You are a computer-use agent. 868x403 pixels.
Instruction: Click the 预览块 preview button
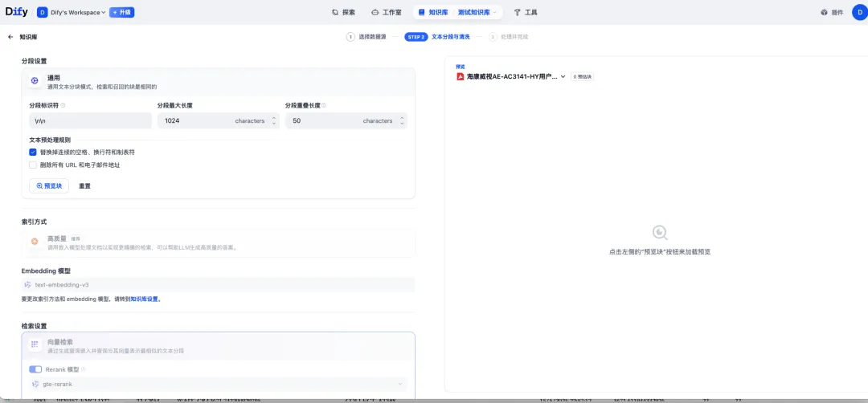pyautogui.click(x=49, y=186)
